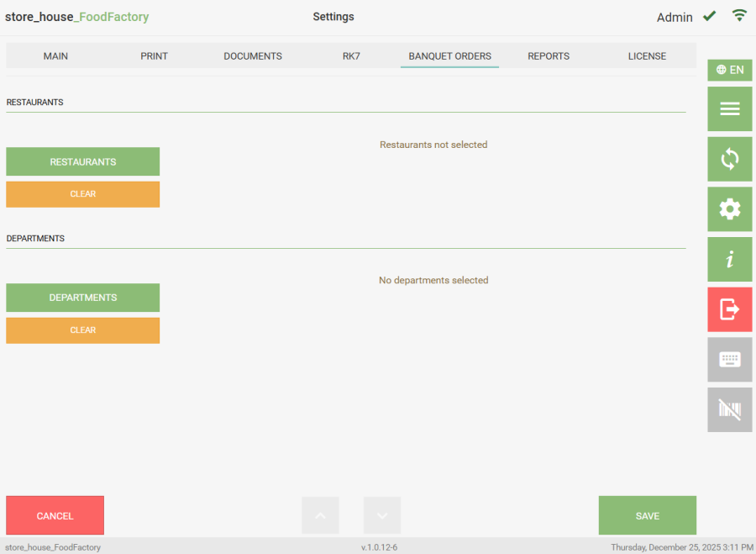
Task: Open the PRINT tab
Action: pyautogui.click(x=154, y=56)
